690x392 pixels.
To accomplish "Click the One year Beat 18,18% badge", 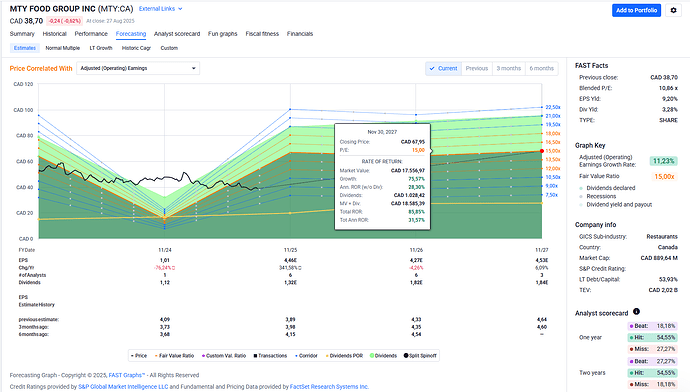I will pyautogui.click(x=652, y=326).
